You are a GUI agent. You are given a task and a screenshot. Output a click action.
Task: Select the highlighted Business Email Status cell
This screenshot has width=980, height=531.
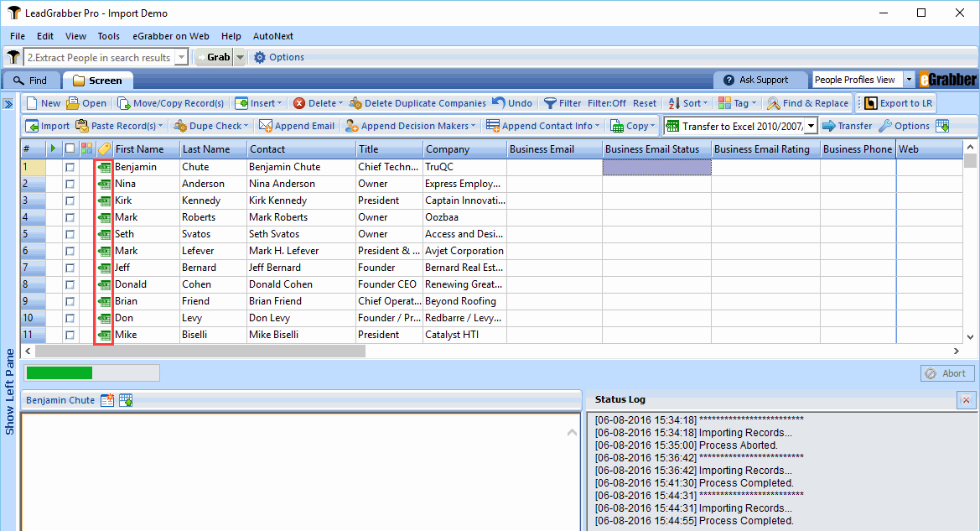tap(657, 168)
